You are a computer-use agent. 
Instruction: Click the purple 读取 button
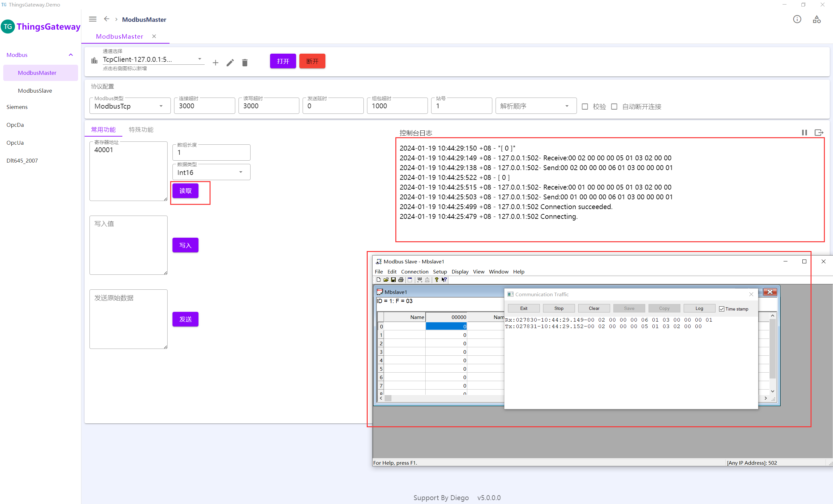click(x=185, y=191)
